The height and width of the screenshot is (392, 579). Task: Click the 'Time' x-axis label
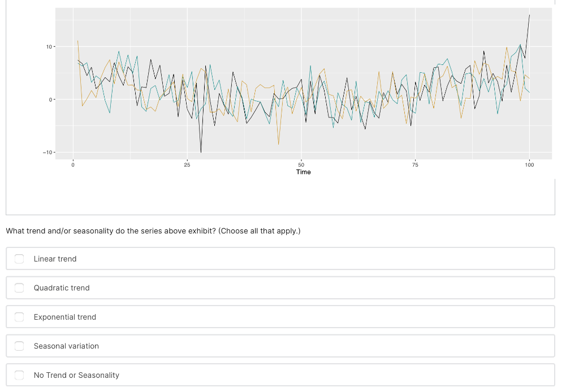(x=304, y=172)
